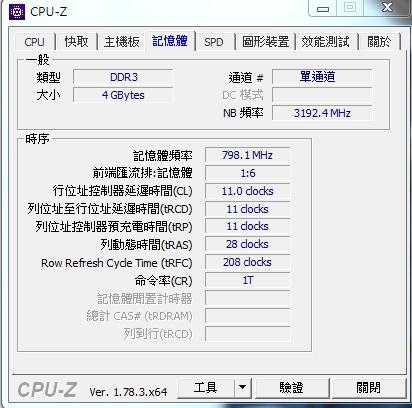
Task: Click the empty 記憶體閒置計時器 field
Action: tap(248, 298)
